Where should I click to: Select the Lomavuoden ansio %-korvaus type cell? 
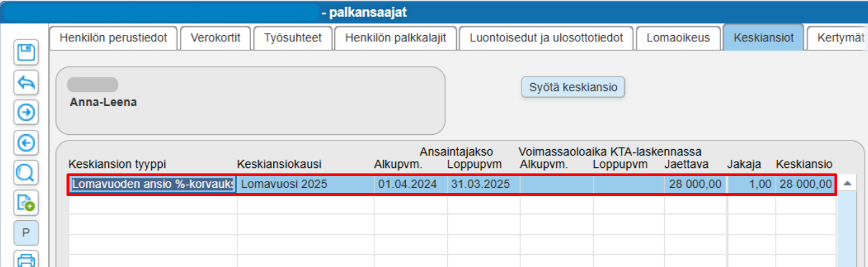click(x=152, y=184)
